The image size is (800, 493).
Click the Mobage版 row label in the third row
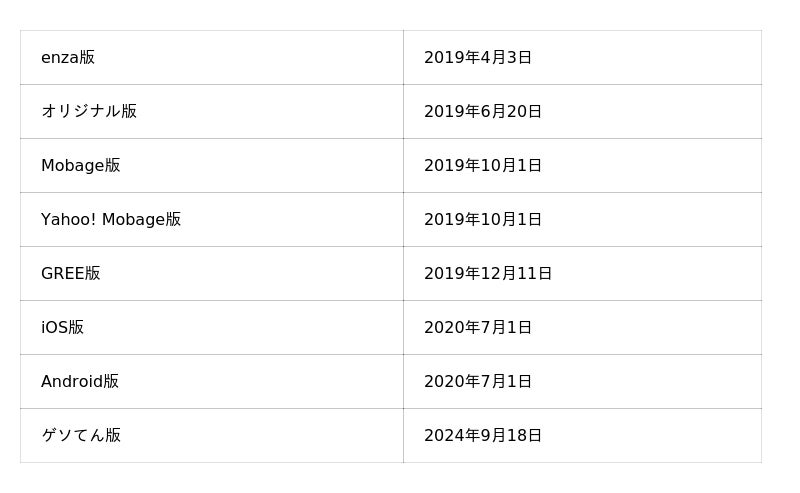(81, 166)
